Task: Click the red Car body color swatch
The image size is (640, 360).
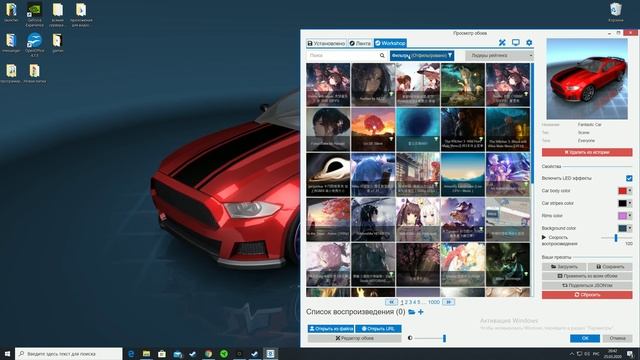Action: 622,191
